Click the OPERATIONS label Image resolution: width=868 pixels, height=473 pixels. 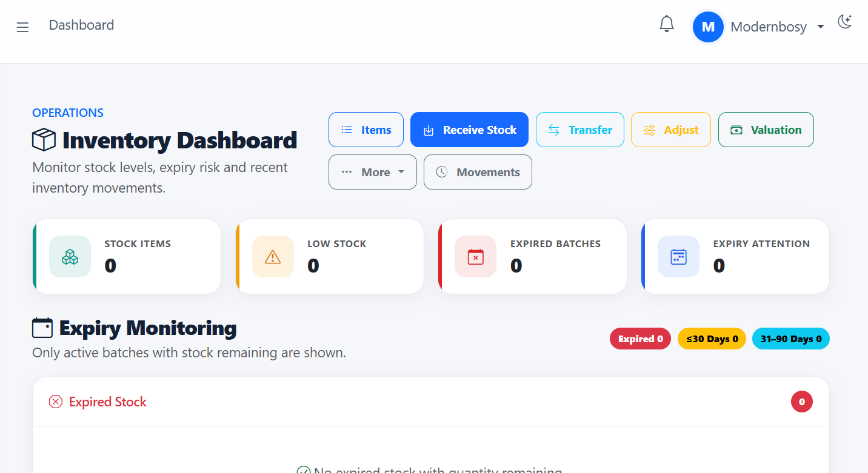pyautogui.click(x=68, y=113)
